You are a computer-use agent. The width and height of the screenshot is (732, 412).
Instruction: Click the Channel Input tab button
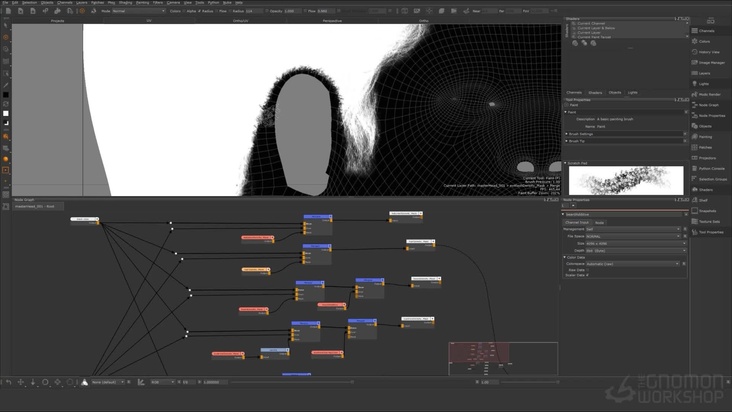click(x=578, y=222)
